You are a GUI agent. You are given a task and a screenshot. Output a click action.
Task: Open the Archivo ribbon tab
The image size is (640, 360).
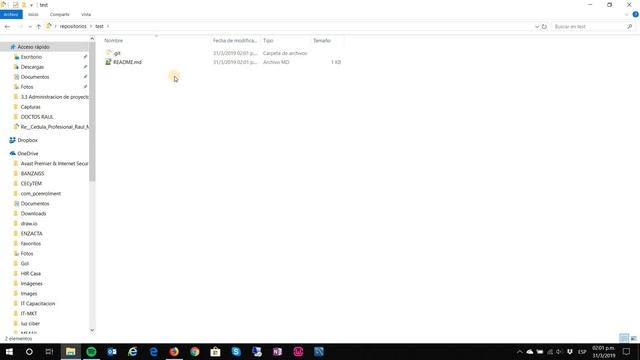click(11, 14)
